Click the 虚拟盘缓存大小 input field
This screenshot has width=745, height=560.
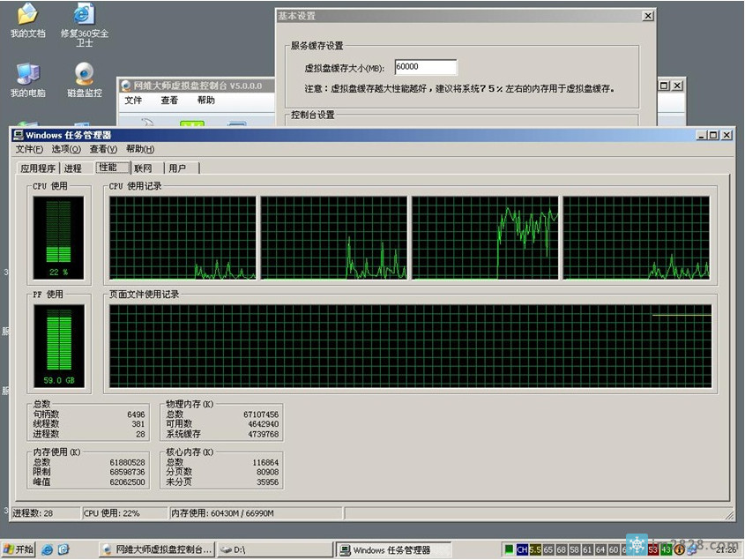[426, 67]
